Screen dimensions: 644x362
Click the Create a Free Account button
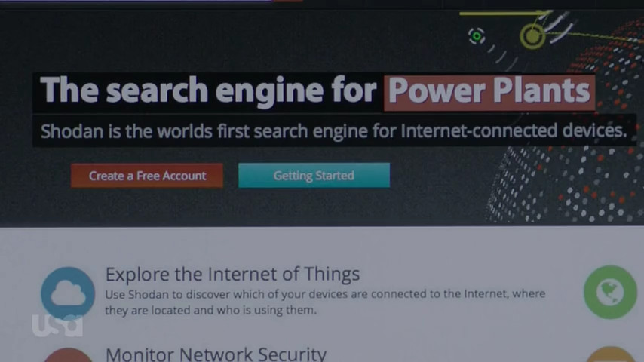pyautogui.click(x=147, y=176)
